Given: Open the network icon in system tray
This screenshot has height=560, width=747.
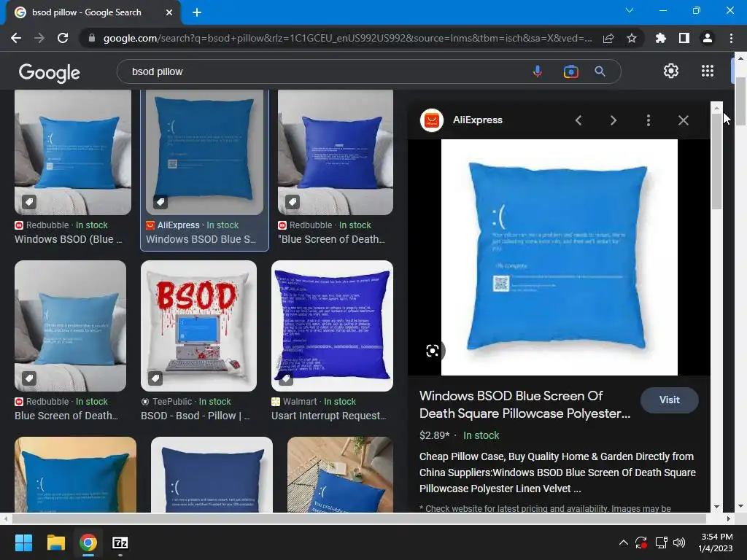Looking at the screenshot, I should point(661,542).
